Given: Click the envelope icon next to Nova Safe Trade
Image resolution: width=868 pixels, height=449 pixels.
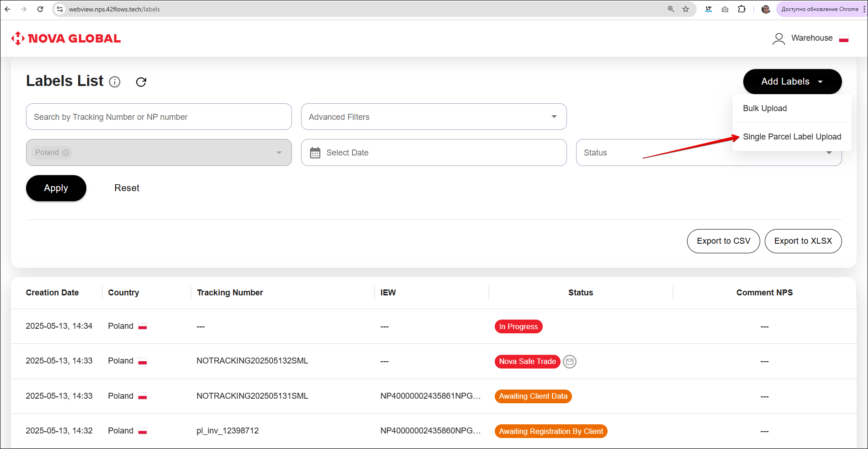Looking at the screenshot, I should (569, 362).
